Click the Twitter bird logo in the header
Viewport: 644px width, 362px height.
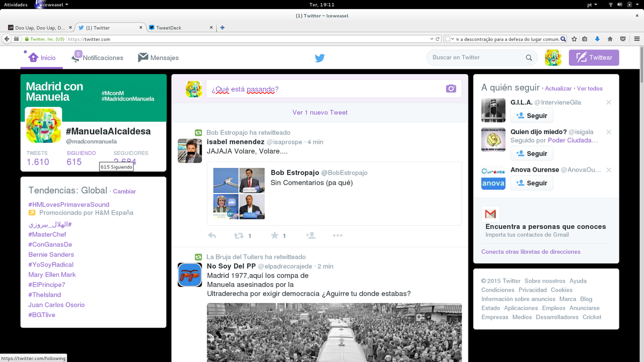pyautogui.click(x=320, y=58)
